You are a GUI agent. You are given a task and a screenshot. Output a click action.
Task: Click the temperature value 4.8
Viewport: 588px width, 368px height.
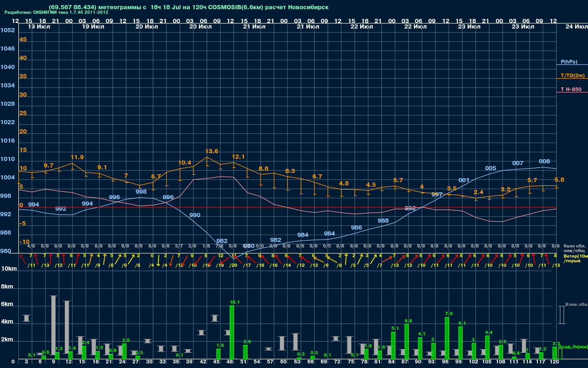[344, 183]
